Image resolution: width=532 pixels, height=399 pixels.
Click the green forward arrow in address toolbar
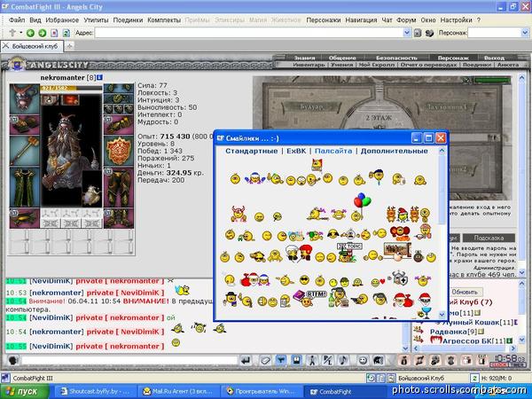tap(43, 33)
